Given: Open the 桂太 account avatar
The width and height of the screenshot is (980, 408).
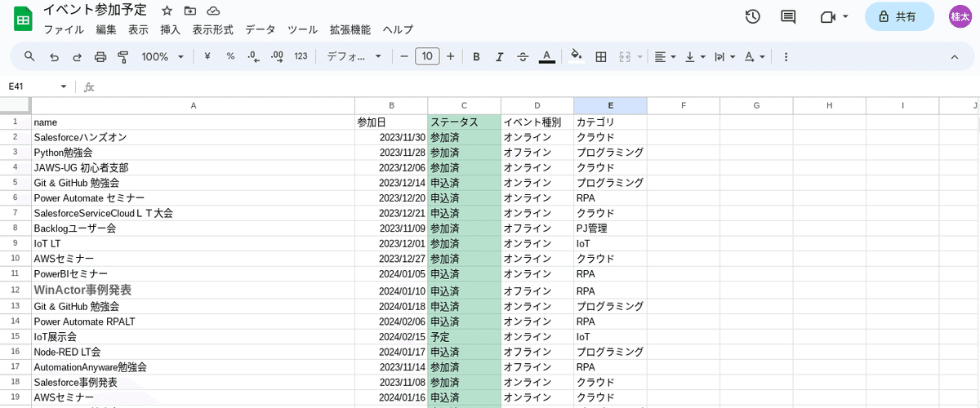Looking at the screenshot, I should click(960, 16).
